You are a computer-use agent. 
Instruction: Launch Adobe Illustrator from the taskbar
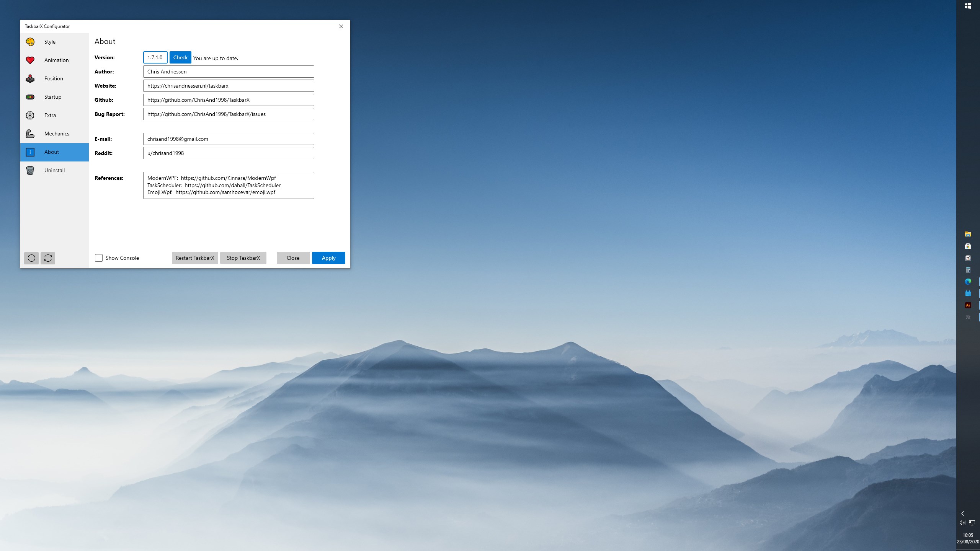pyautogui.click(x=968, y=305)
